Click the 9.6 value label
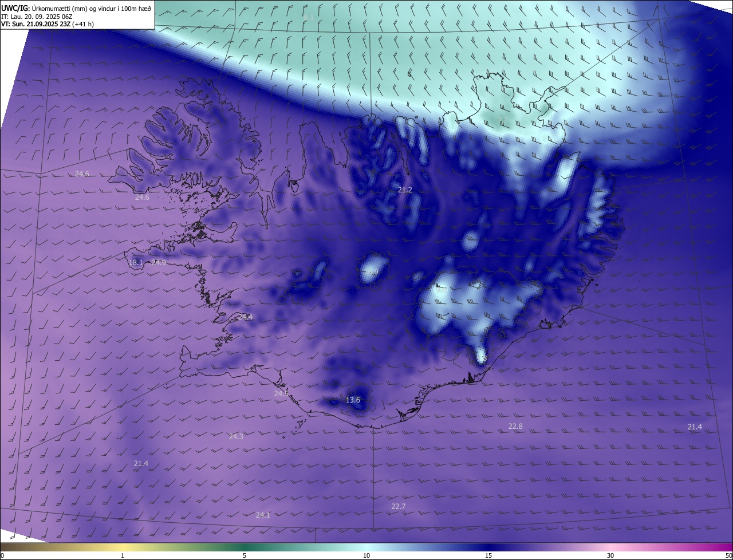The width and height of the screenshot is (733, 560). click(441, 290)
